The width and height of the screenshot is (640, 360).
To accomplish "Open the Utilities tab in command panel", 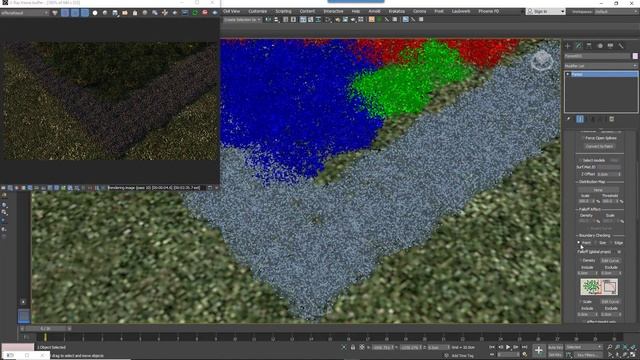I will tap(621, 46).
